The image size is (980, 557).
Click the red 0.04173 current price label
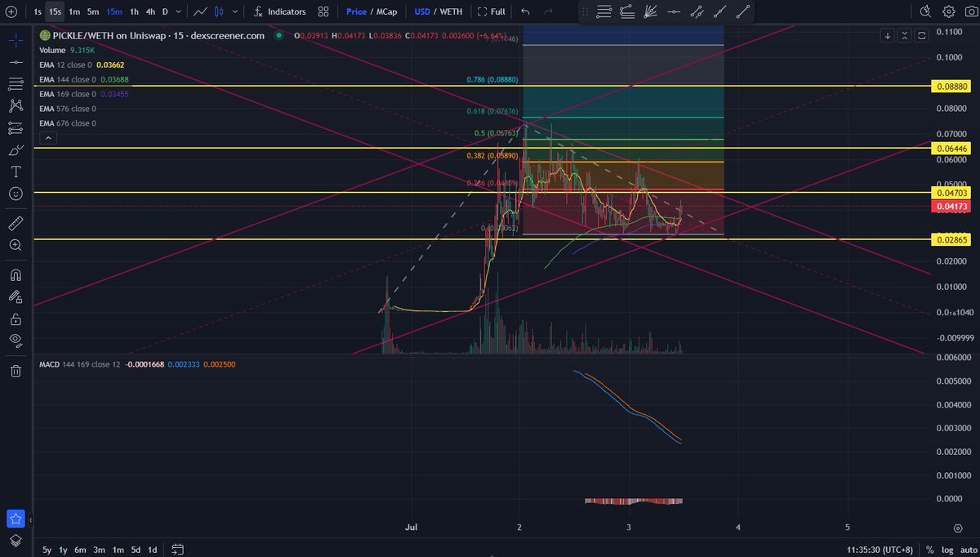[x=950, y=207]
